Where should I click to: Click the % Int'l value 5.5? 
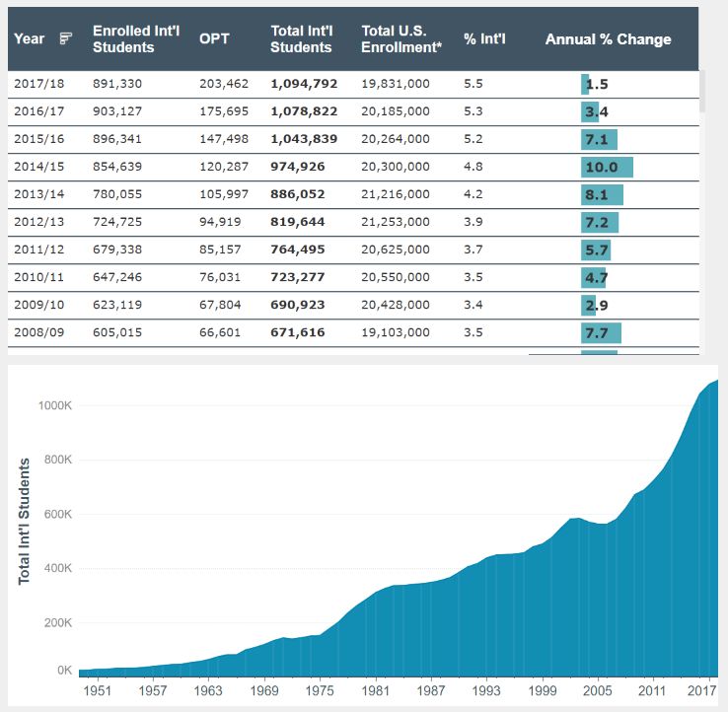point(473,84)
